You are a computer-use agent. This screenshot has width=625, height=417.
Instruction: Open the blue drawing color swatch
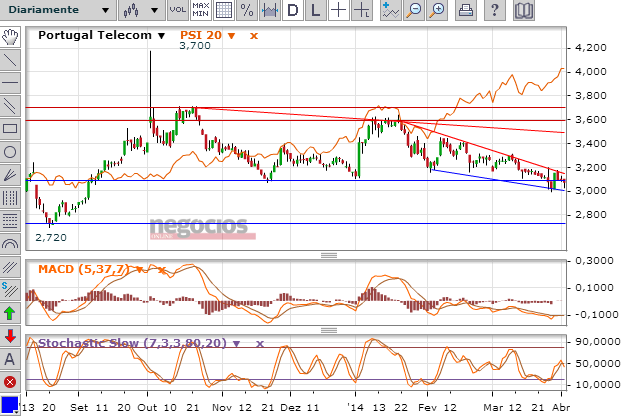tap(10, 405)
